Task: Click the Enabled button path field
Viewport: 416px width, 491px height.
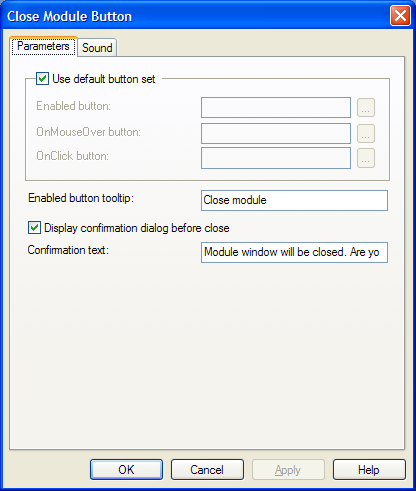Action: pos(276,107)
